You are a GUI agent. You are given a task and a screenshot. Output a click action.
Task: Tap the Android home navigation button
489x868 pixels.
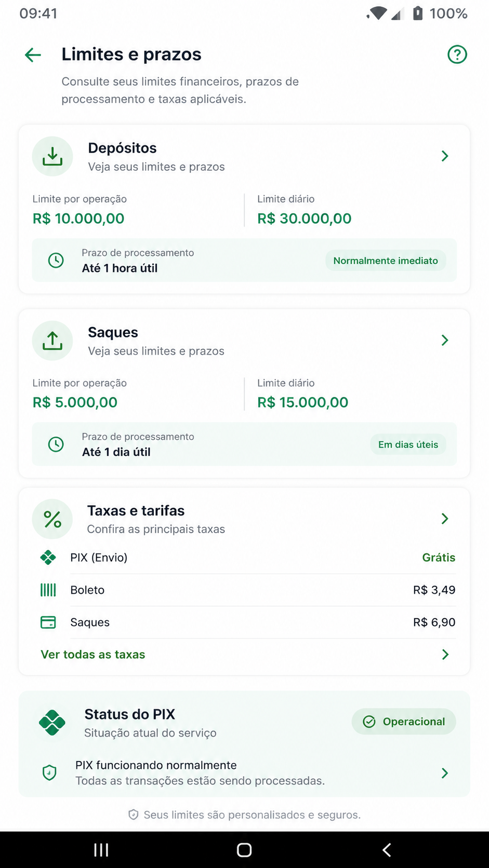click(244, 850)
